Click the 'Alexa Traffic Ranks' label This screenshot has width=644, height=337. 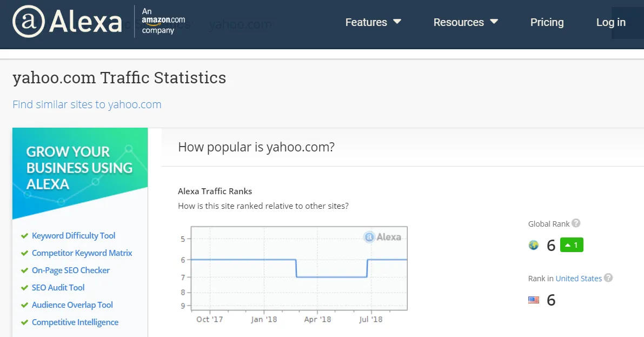215,191
